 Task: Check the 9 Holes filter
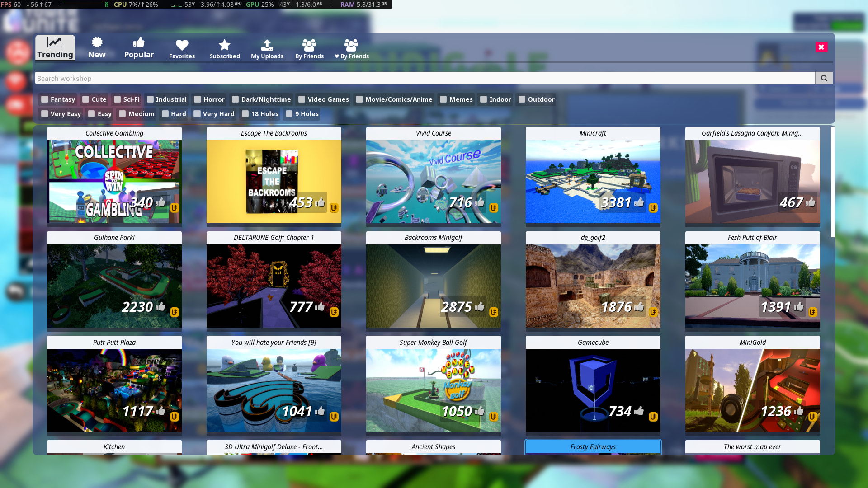(x=289, y=114)
